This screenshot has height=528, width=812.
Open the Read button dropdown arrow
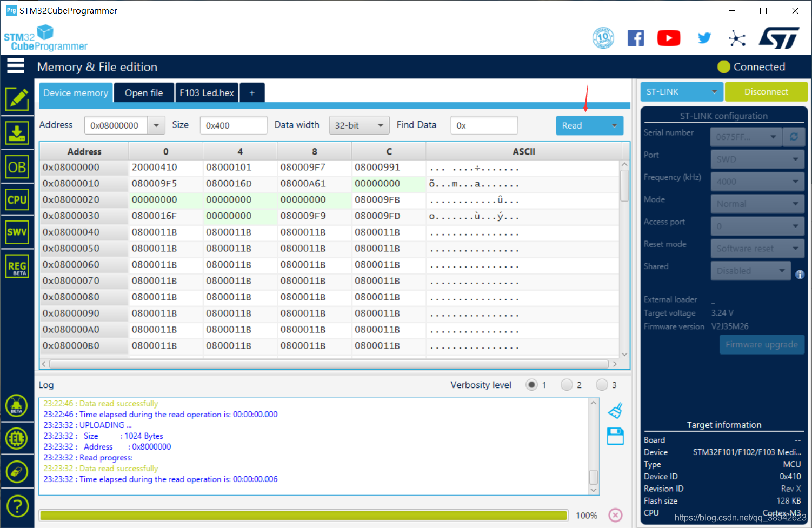(614, 125)
